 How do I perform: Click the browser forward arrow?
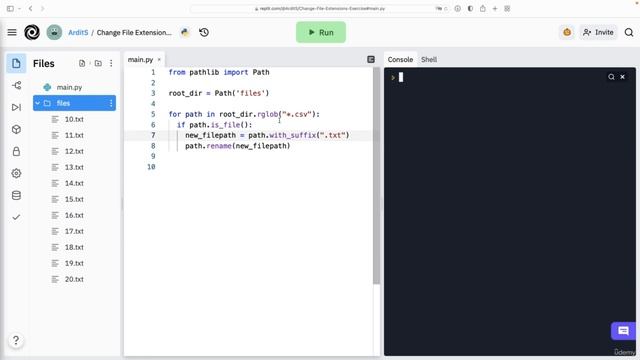tap(42, 8)
